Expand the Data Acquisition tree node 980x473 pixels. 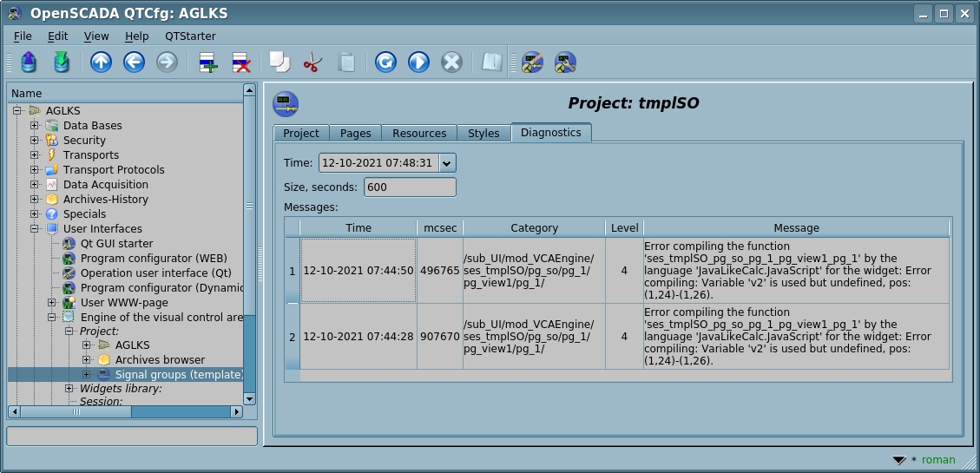click(x=35, y=184)
